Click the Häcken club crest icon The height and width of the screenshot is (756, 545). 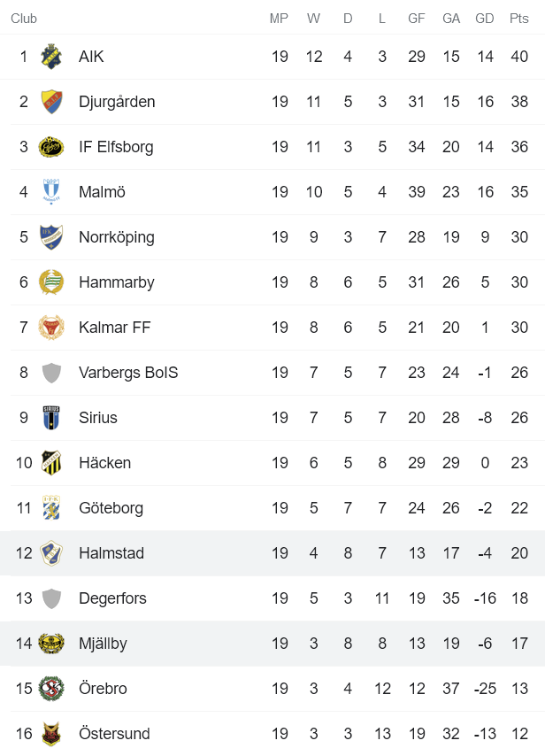coord(51,463)
